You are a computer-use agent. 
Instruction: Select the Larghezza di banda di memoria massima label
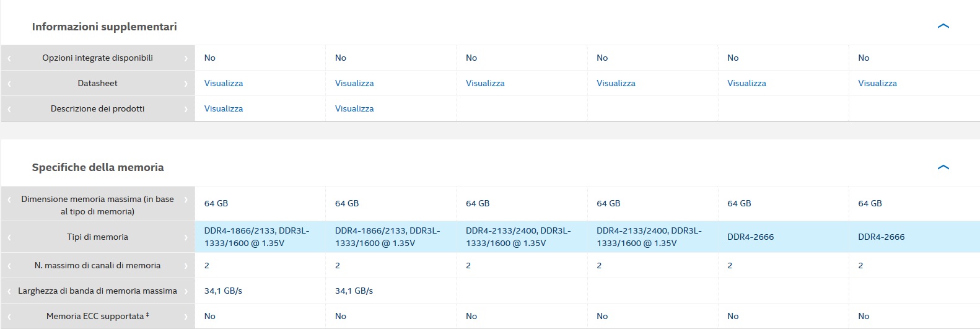pos(97,291)
